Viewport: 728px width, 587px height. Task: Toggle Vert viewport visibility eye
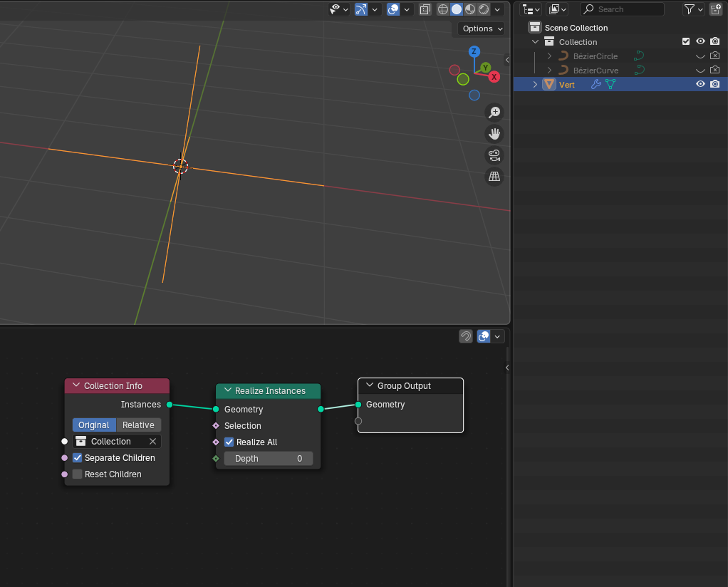tap(700, 84)
